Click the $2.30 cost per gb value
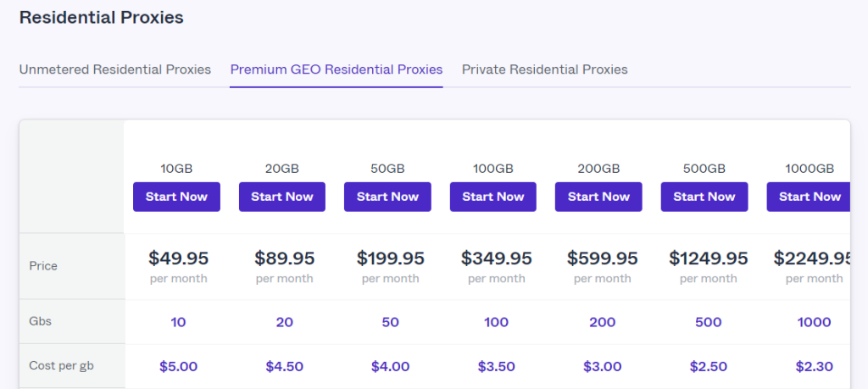This screenshot has width=868, height=389. coord(814,367)
